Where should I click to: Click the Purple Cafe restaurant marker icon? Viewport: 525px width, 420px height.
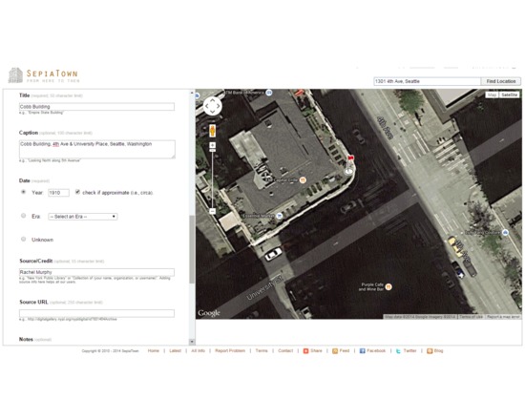[388, 286]
